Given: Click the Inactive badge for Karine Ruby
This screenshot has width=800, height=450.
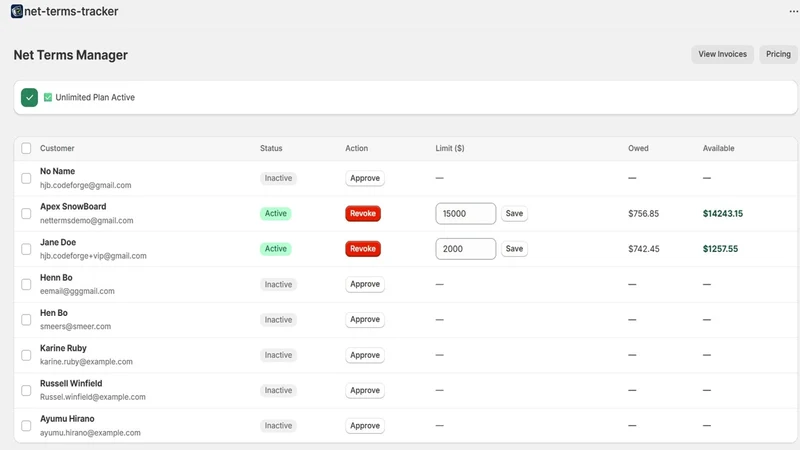Looking at the screenshot, I should (x=278, y=355).
